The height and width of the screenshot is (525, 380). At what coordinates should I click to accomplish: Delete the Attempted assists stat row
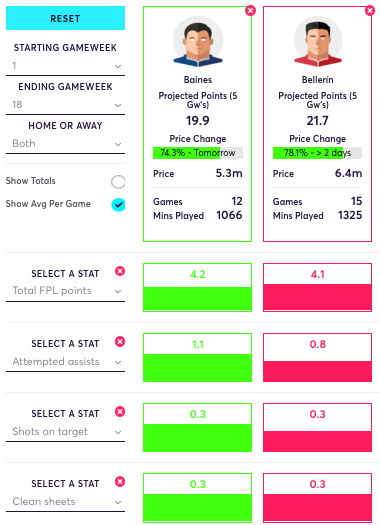pyautogui.click(x=120, y=342)
